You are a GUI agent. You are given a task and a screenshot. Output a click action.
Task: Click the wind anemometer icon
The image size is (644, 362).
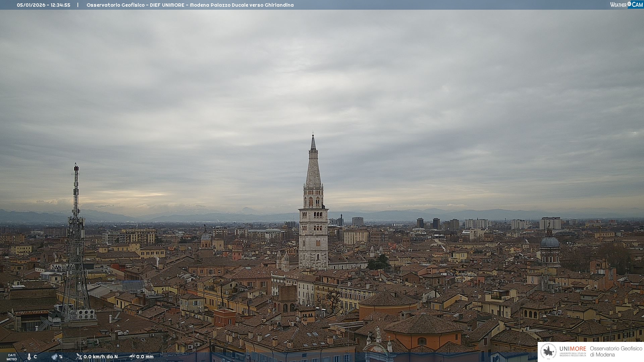point(79,357)
